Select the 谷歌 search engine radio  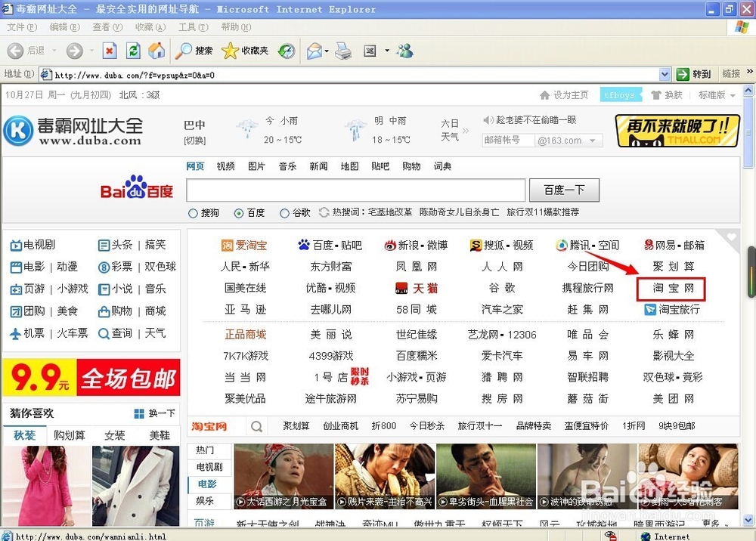[284, 213]
